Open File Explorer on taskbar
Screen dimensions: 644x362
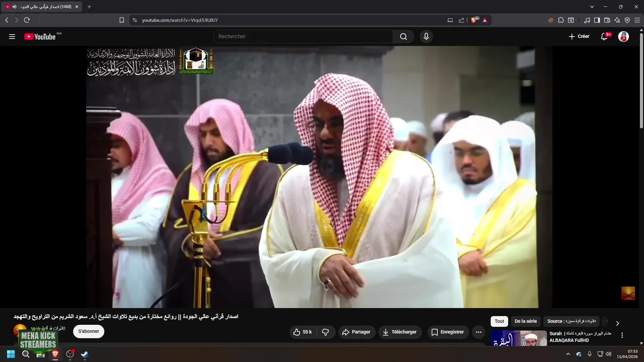coord(40,354)
